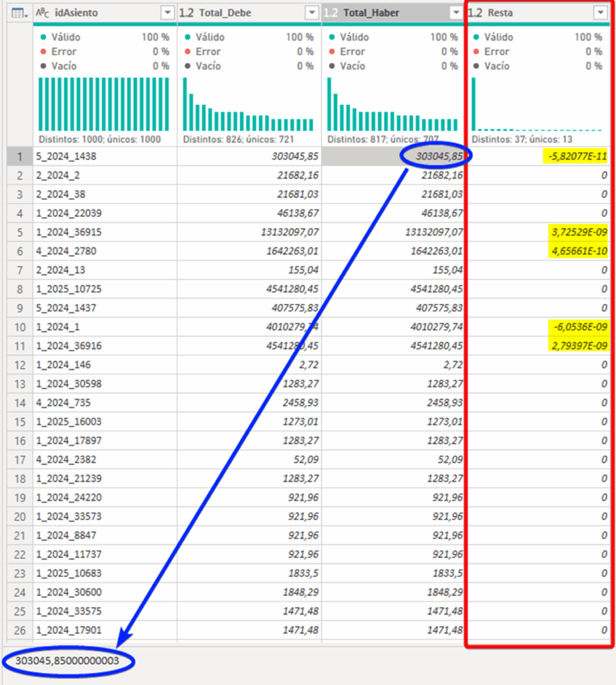Click idAsiento cell 2_2024_2
This screenshot has height=685, width=616.
[x=105, y=175]
